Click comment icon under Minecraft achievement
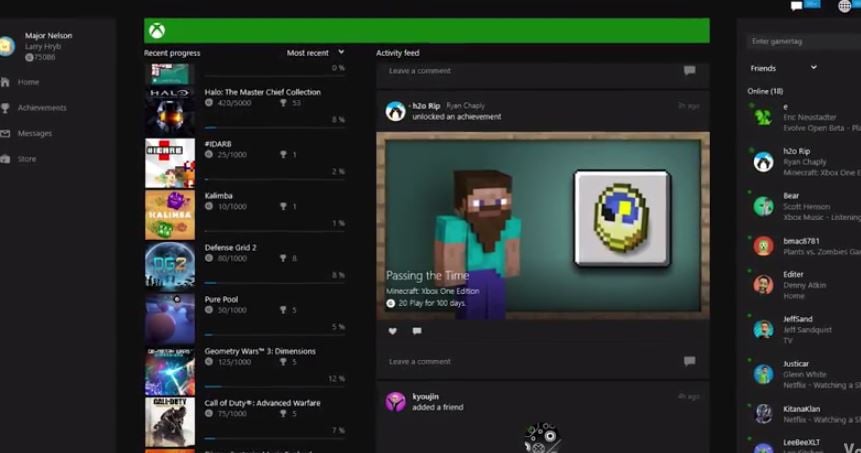This screenshot has width=861, height=453. point(417,331)
